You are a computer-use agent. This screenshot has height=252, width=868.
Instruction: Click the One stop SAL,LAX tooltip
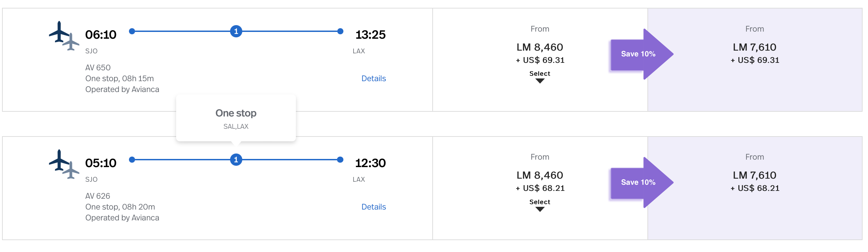click(x=236, y=118)
